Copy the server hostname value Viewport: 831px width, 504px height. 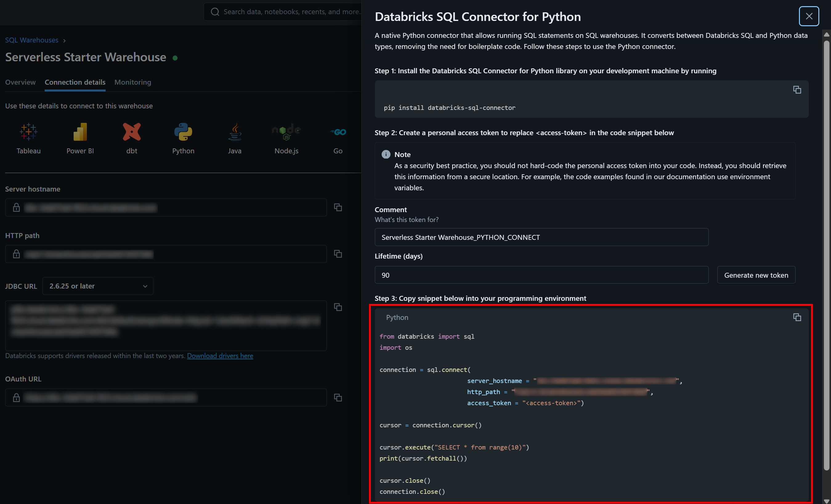[x=338, y=207]
